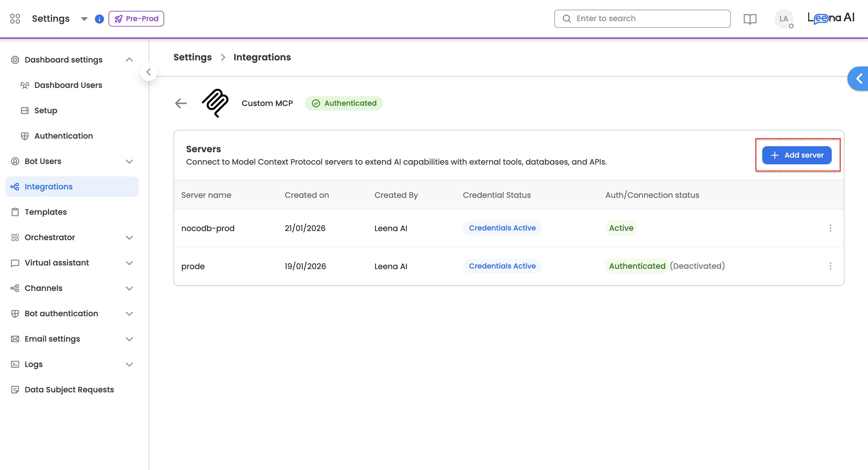The height and width of the screenshot is (470, 868).
Task: Collapse the sidebar using the round arrow button
Action: (x=148, y=72)
